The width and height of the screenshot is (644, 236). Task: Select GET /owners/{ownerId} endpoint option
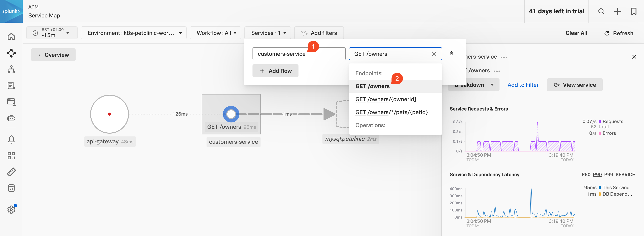click(x=386, y=99)
